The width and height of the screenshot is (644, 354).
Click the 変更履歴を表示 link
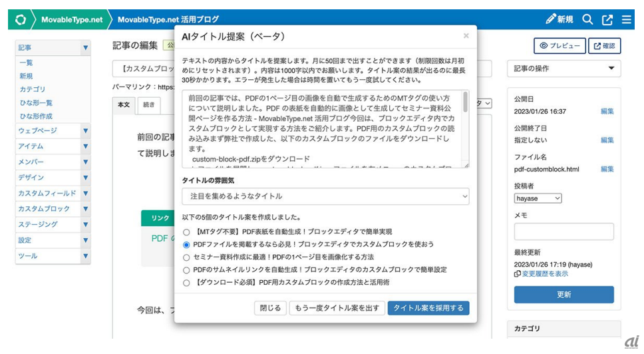coord(545,273)
